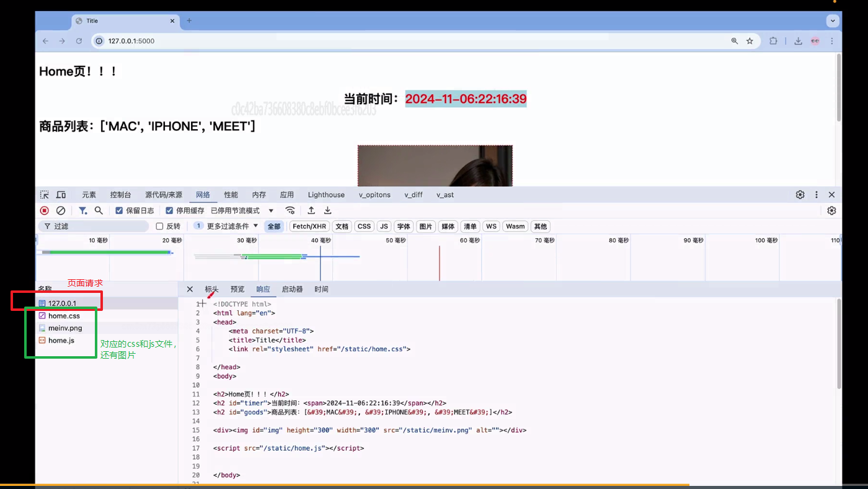Toggle the network filter funnel icon
Image resolution: width=868 pixels, height=489 pixels.
tap(82, 210)
